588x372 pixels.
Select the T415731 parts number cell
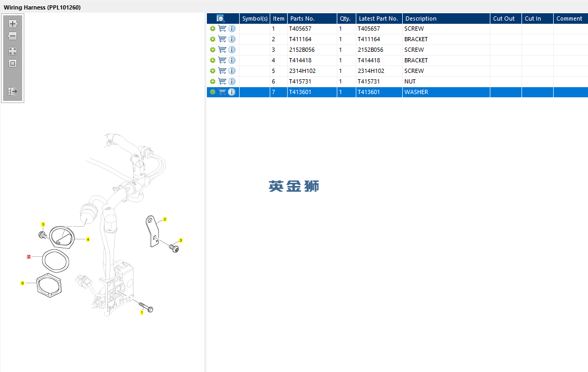click(312, 81)
